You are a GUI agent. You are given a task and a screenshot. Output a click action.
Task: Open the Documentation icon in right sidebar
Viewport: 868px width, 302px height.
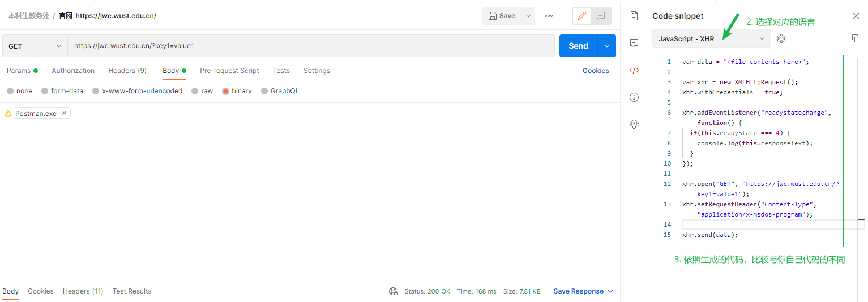coord(634,16)
